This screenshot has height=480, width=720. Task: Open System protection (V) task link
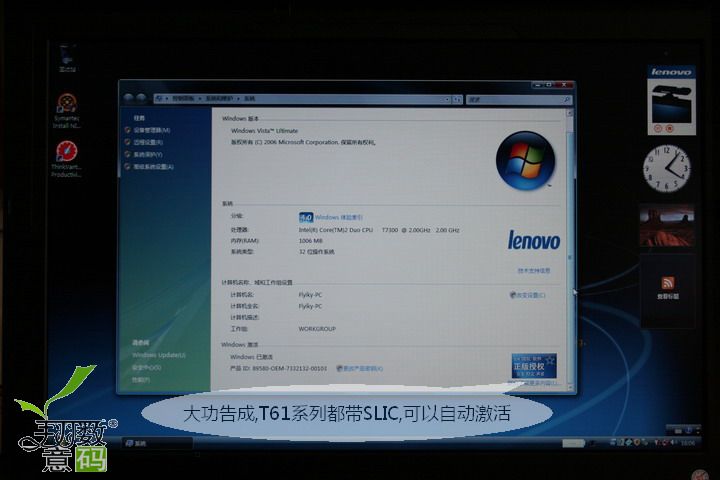click(147, 154)
